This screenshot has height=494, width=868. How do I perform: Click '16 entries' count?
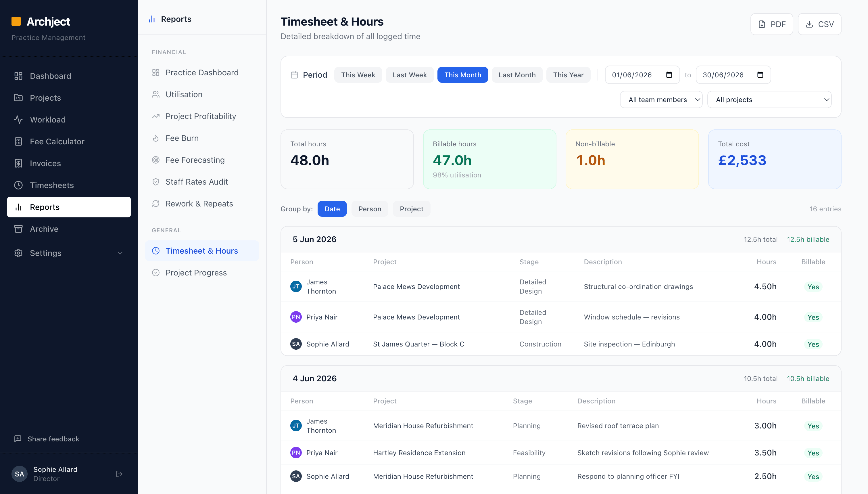(825, 209)
